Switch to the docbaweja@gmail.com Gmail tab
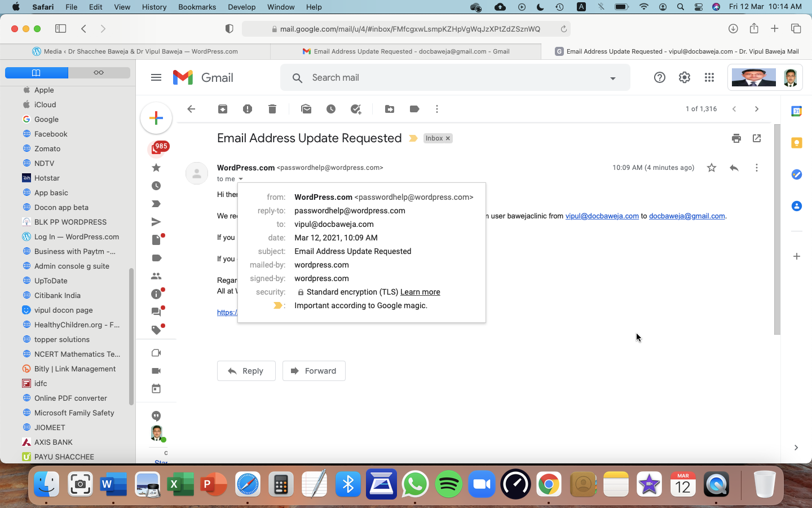Viewport: 812px width, 508px height. [x=406, y=51]
